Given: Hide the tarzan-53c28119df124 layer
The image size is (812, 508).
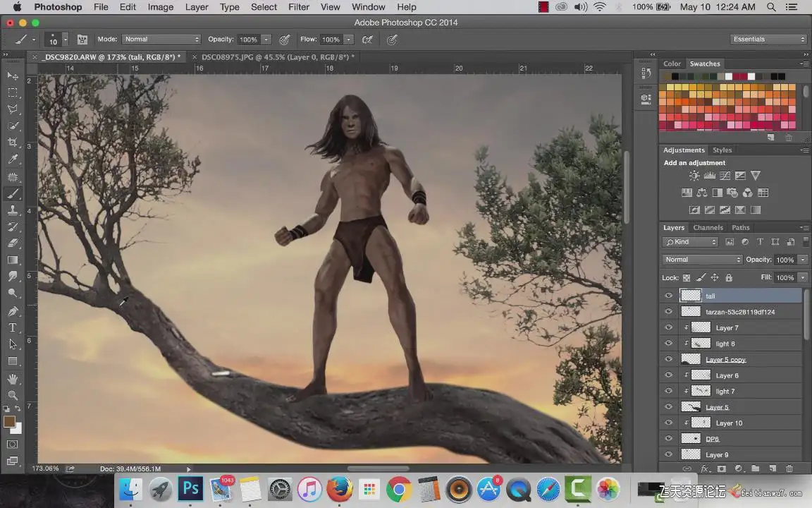Looking at the screenshot, I should pyautogui.click(x=669, y=312).
